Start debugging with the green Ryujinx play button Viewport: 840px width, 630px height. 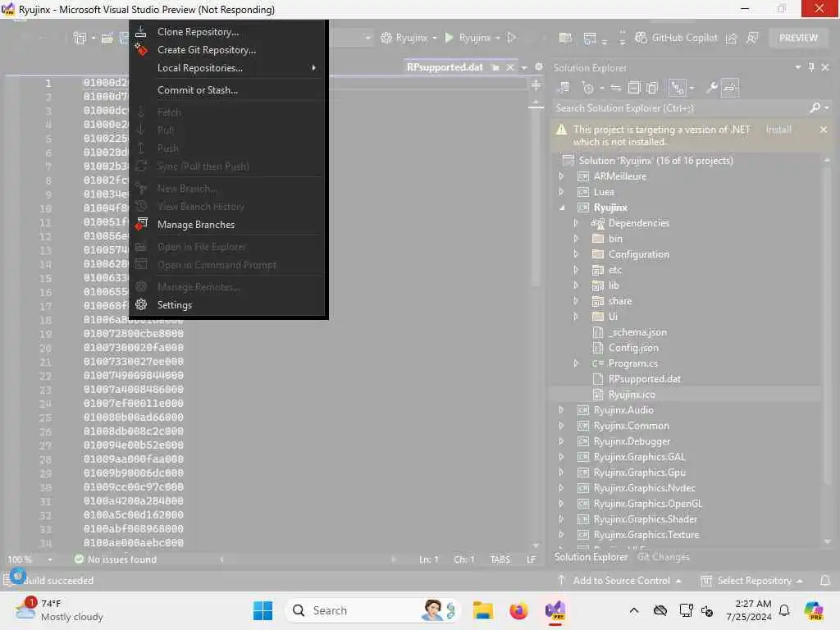pyautogui.click(x=450, y=38)
